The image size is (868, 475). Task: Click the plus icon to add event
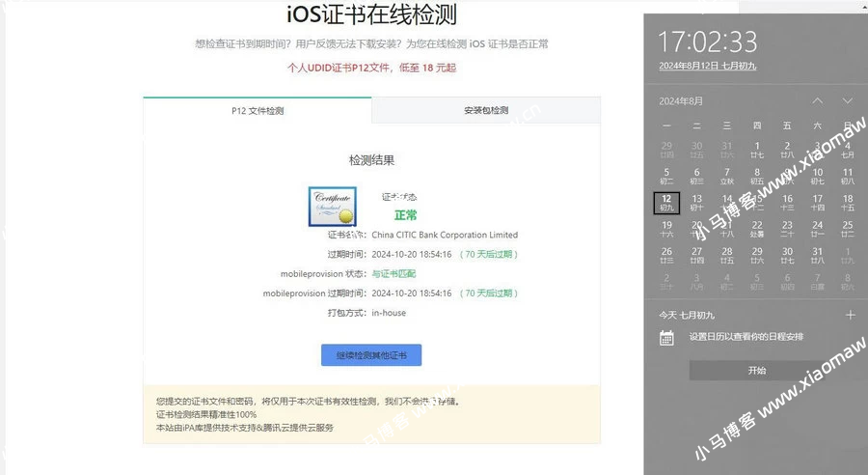pos(850,315)
